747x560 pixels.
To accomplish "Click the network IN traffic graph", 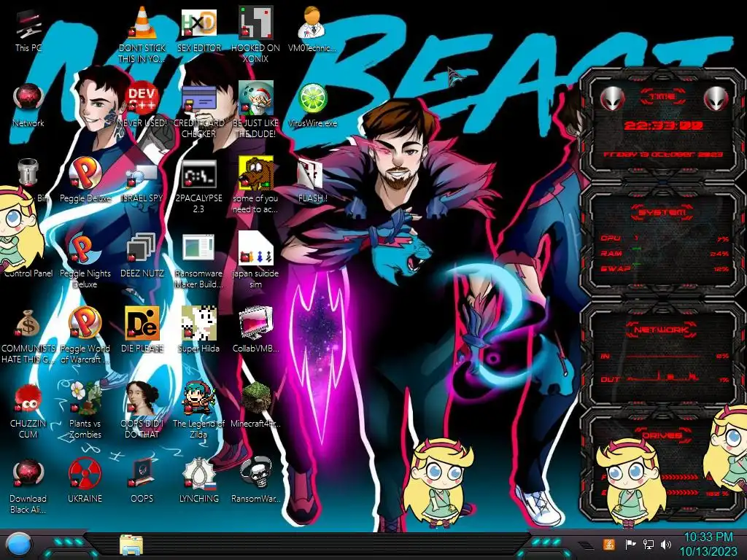I will coord(663,356).
